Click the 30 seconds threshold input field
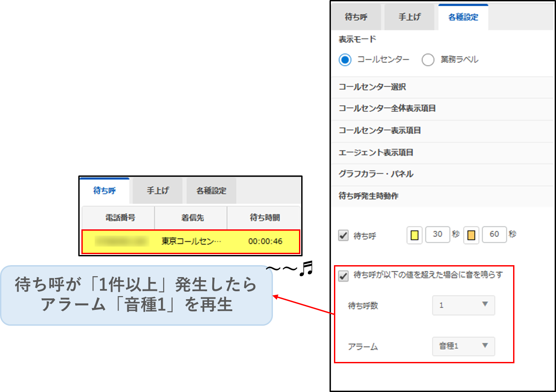 click(437, 234)
